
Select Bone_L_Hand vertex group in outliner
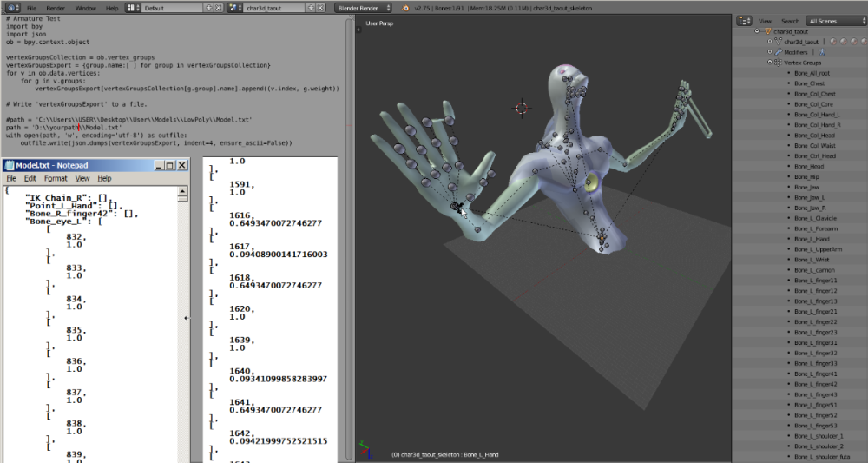coord(812,239)
